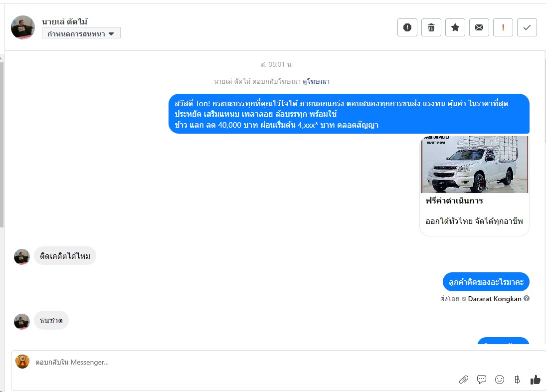Flag conversation with red exclamation icon

tap(503, 27)
